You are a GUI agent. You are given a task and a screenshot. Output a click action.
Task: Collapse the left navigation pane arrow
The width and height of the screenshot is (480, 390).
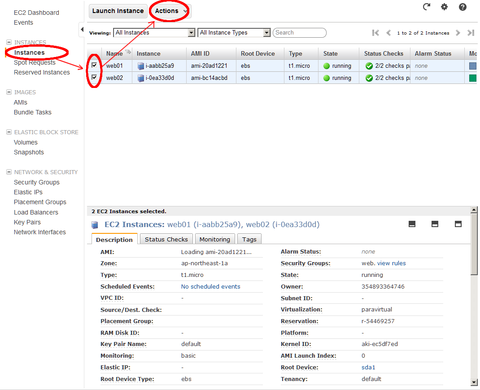(x=82, y=29)
